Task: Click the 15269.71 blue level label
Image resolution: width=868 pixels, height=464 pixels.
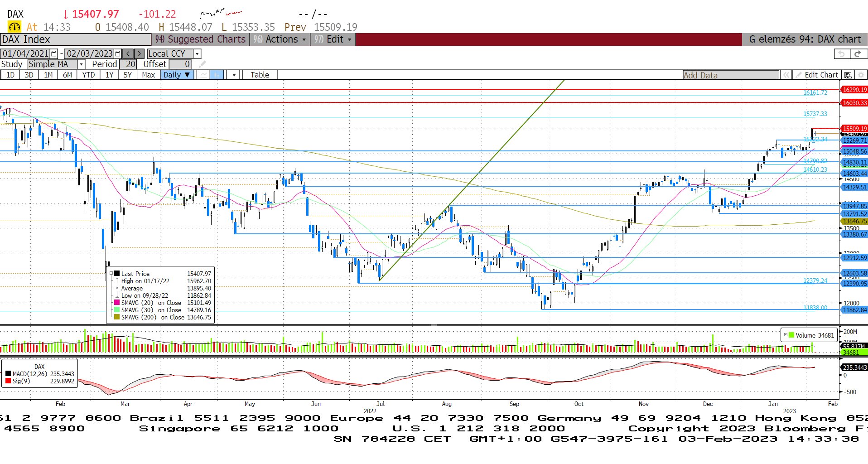Action: point(854,140)
